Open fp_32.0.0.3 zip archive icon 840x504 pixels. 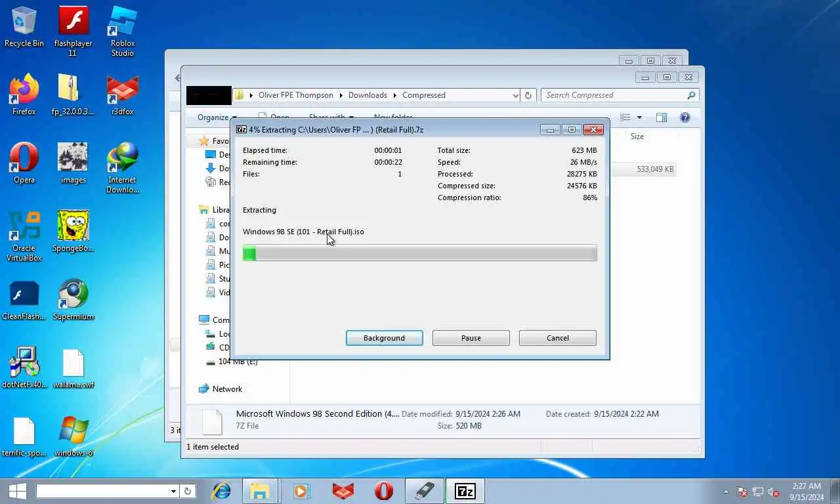pos(73,95)
